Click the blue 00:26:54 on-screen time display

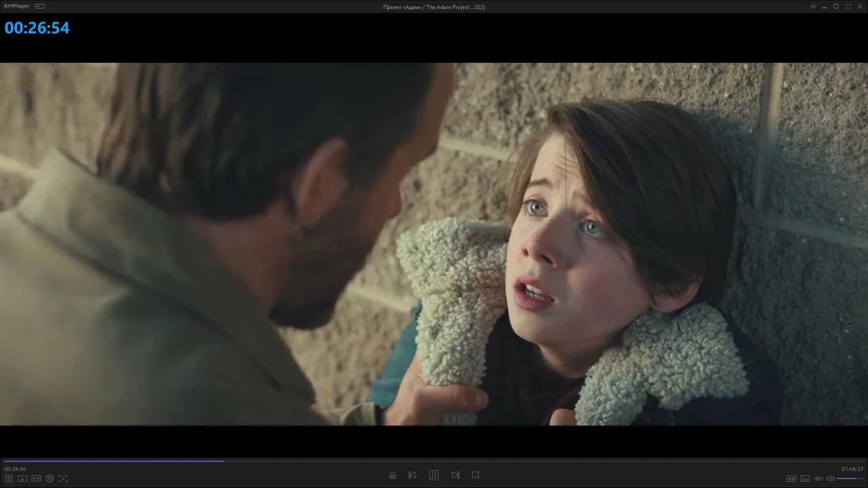[37, 28]
